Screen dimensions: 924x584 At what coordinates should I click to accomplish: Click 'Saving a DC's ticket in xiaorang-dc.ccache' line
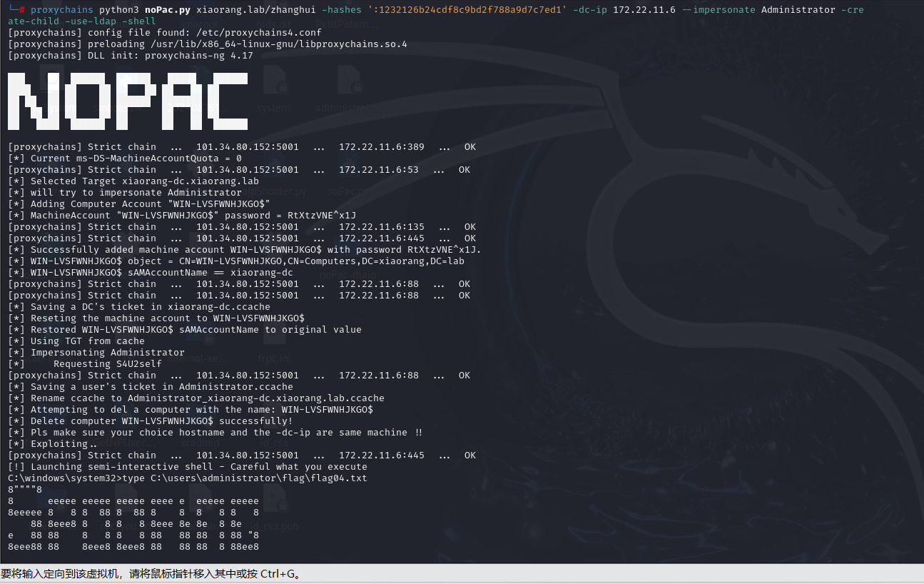[139, 307]
